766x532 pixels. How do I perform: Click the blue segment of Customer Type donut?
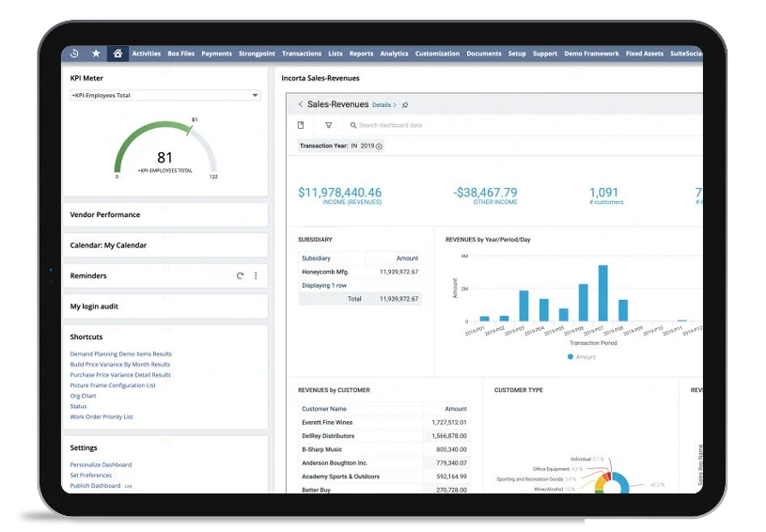(x=624, y=482)
